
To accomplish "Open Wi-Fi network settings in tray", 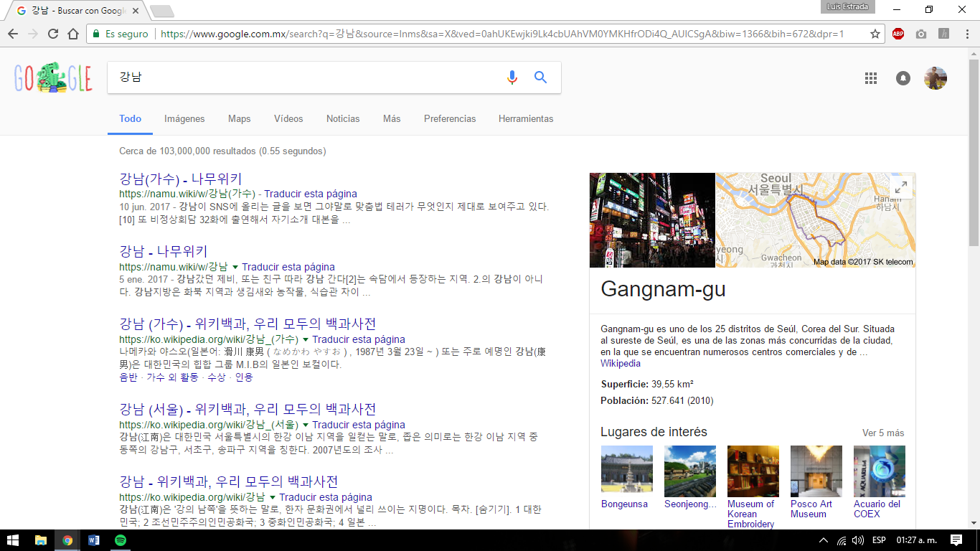I will pos(842,540).
